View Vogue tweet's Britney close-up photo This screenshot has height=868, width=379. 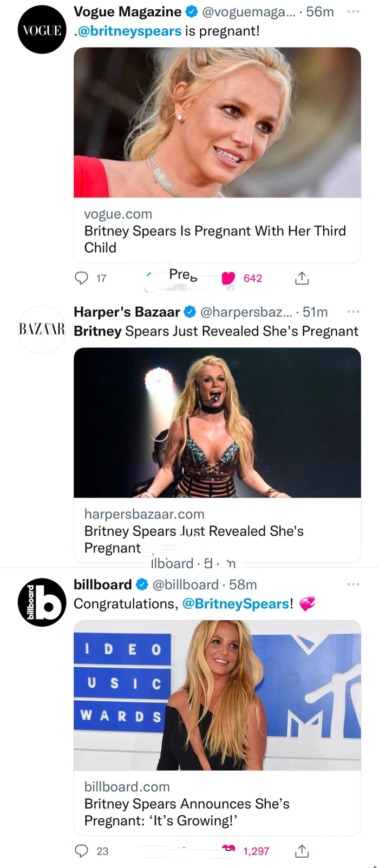(217, 122)
